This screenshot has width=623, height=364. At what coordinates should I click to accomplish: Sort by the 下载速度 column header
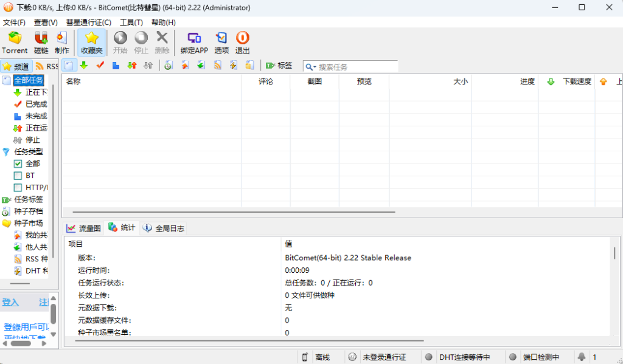[566, 81]
